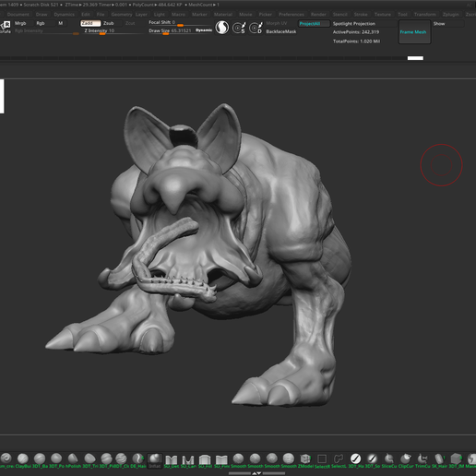Click the brush shelf expand arrows
476x476 pixels.
pyautogui.click(x=256, y=473)
